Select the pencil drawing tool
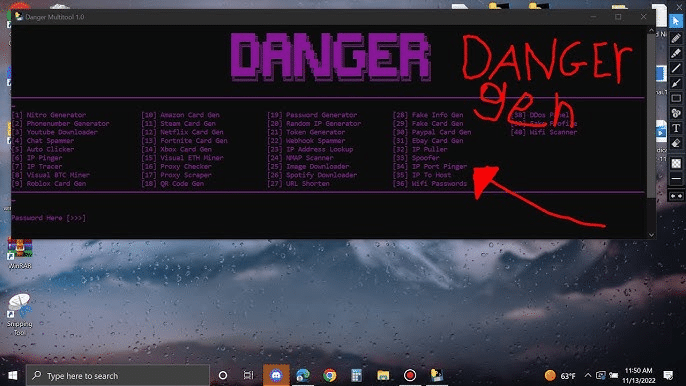 click(x=676, y=38)
